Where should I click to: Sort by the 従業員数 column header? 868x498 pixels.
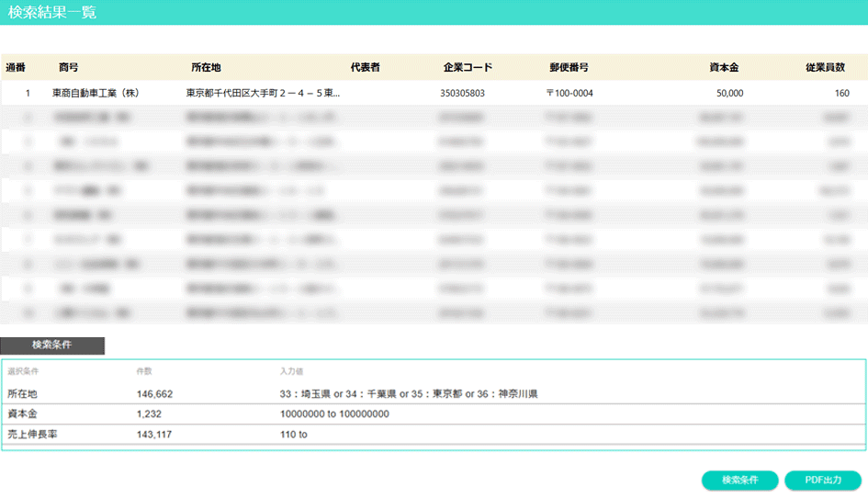tap(826, 68)
